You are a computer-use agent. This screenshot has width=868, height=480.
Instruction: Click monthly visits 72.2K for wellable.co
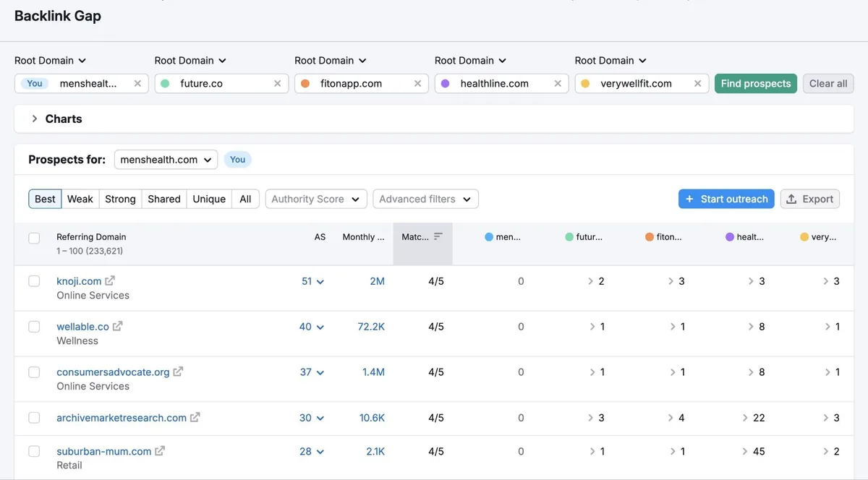click(x=371, y=326)
